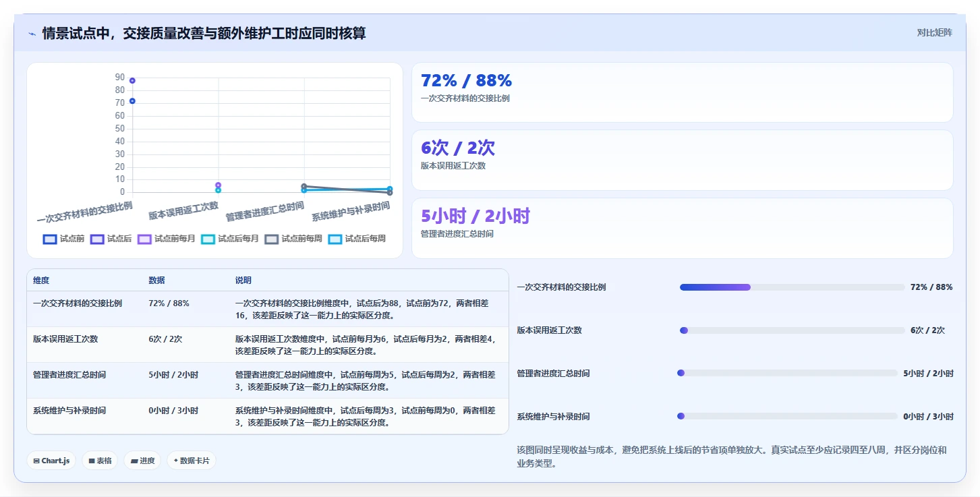Click the table value 5小时 / 2小时
Image resolution: width=980 pixels, height=497 pixels.
pos(173,374)
